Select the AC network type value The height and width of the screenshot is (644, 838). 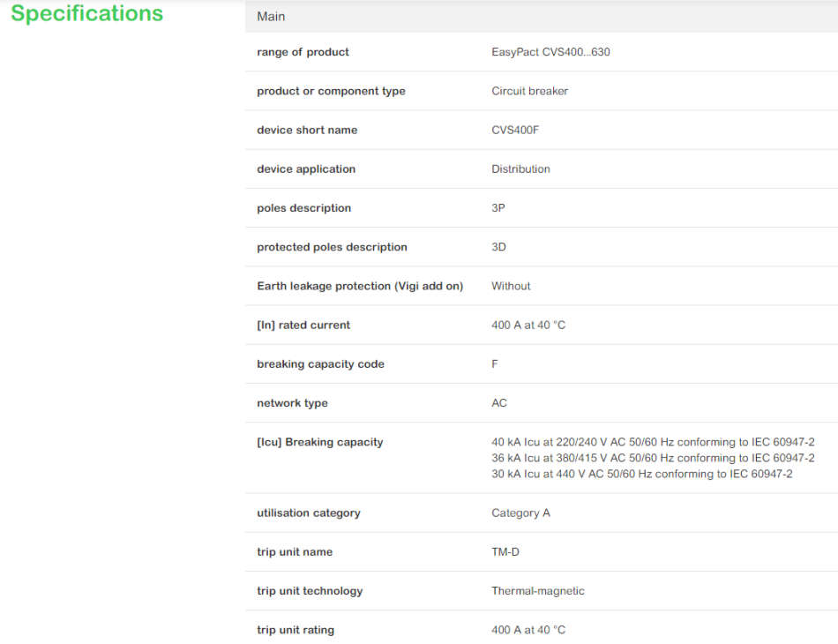pyautogui.click(x=499, y=403)
